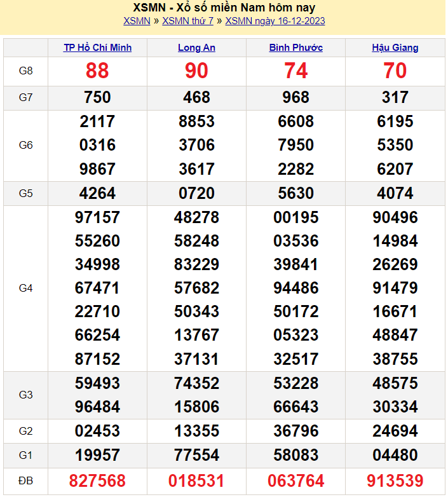Screen dimensions: 448x497
Task: Select Long An G8 result 90
Action: pos(196,71)
